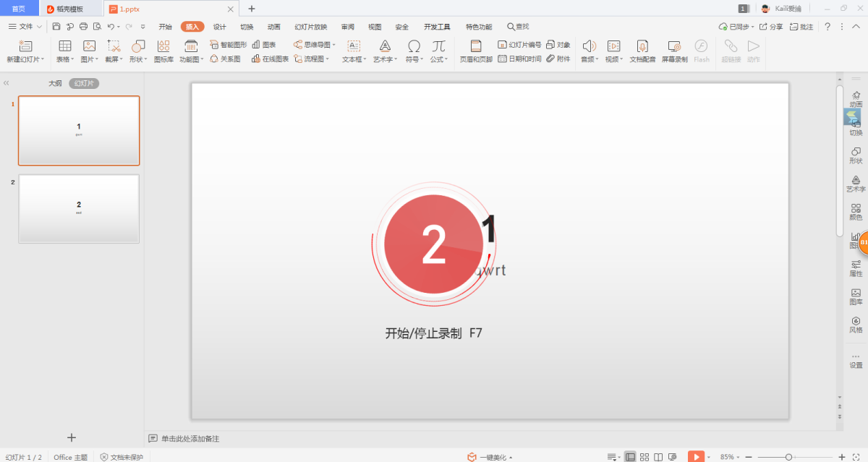The image size is (868, 462).
Task: Click the save icon in quick access toolbar
Action: [56, 27]
